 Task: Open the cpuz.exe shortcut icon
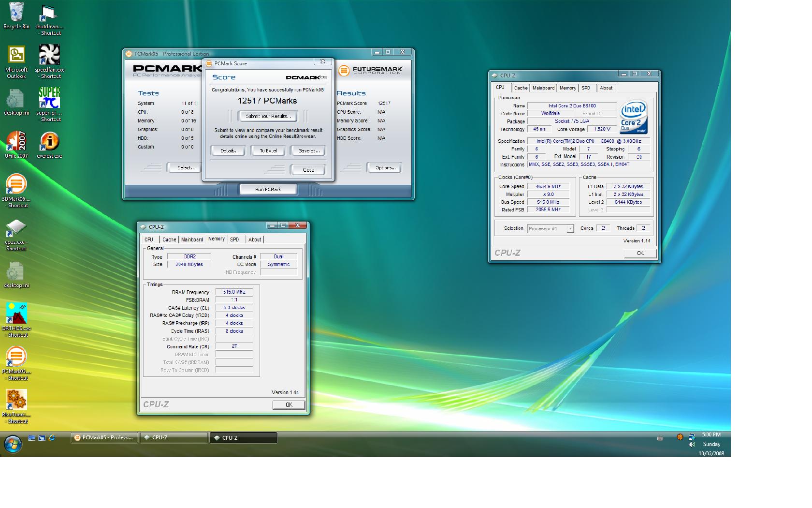(x=16, y=235)
